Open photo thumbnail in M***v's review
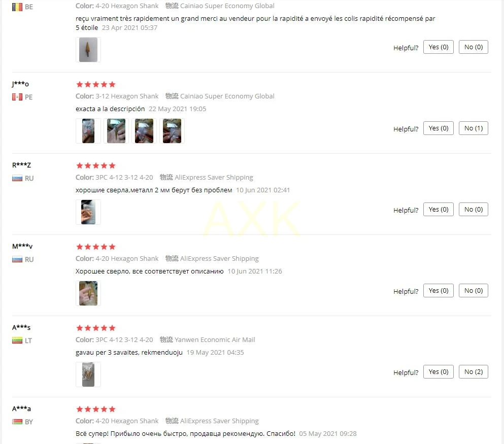This screenshot has height=444, width=504. click(88, 293)
